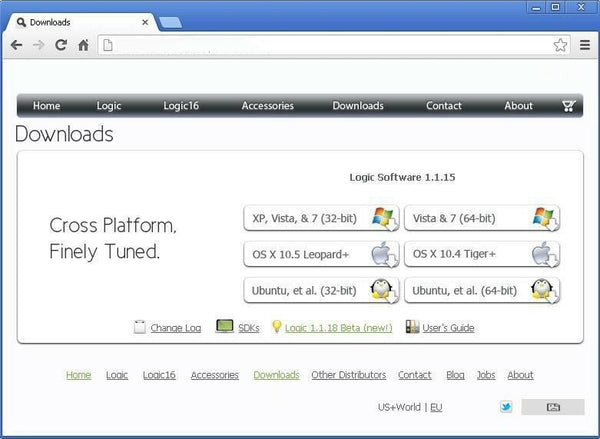Click the Home footer link

78,375
